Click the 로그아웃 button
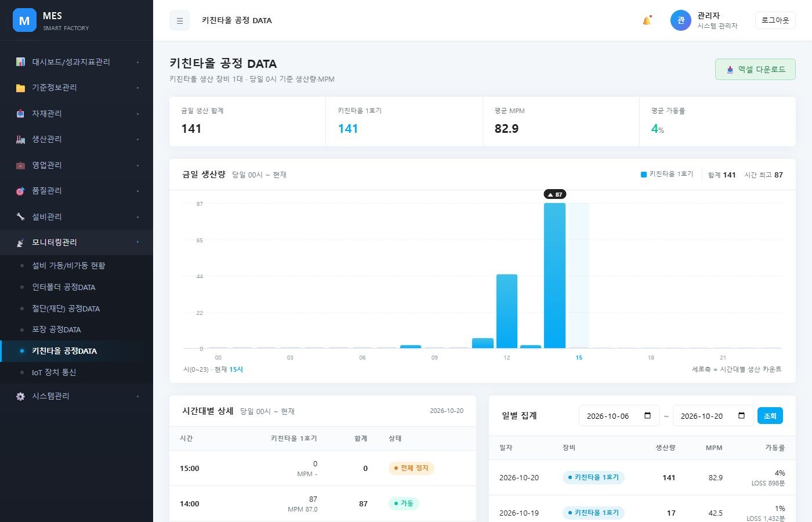812x522 pixels. click(x=775, y=20)
